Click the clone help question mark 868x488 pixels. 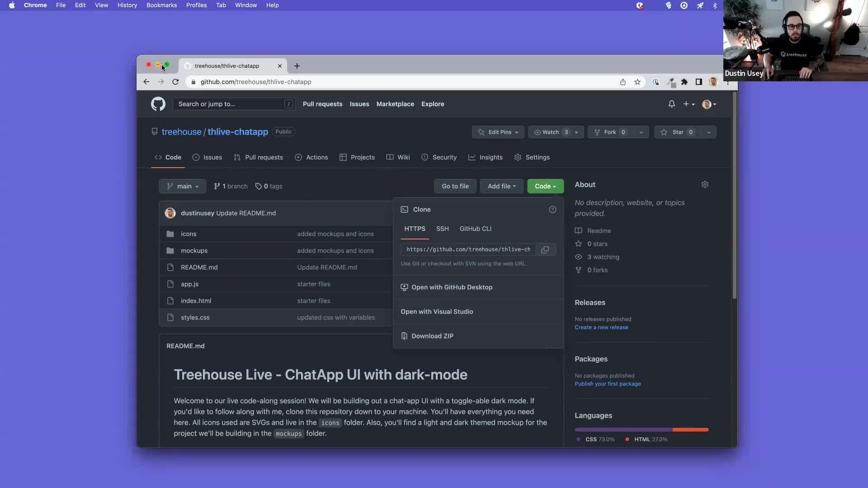552,209
